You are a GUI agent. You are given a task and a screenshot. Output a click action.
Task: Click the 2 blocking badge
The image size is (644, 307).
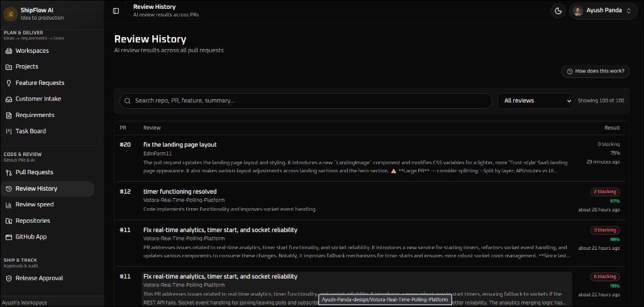605,192
